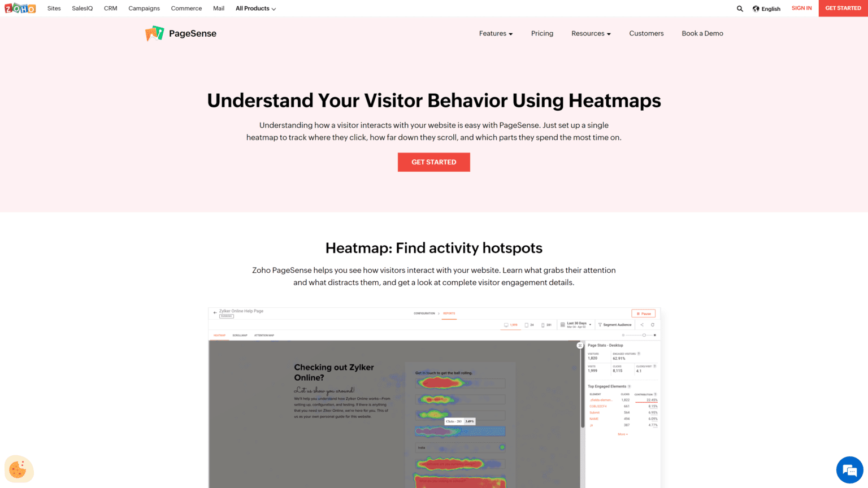Open the Resources dropdown menu
Screen dimensions: 868x488
pyautogui.click(x=591, y=33)
